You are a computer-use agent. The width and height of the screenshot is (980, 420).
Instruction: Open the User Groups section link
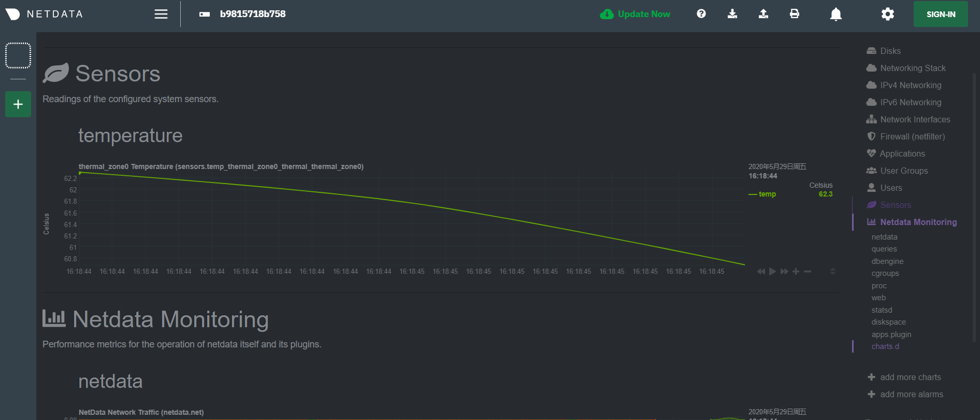pos(904,171)
